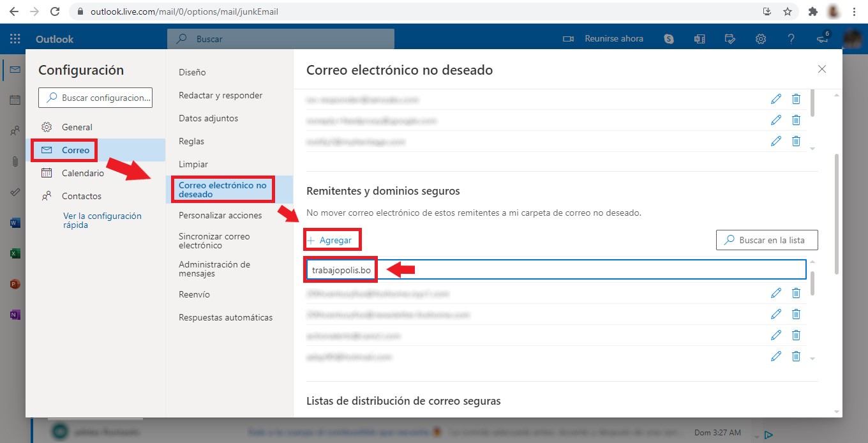Screen dimensions: 868x443
Task: Edit the last safe sender entry
Action: click(x=776, y=356)
